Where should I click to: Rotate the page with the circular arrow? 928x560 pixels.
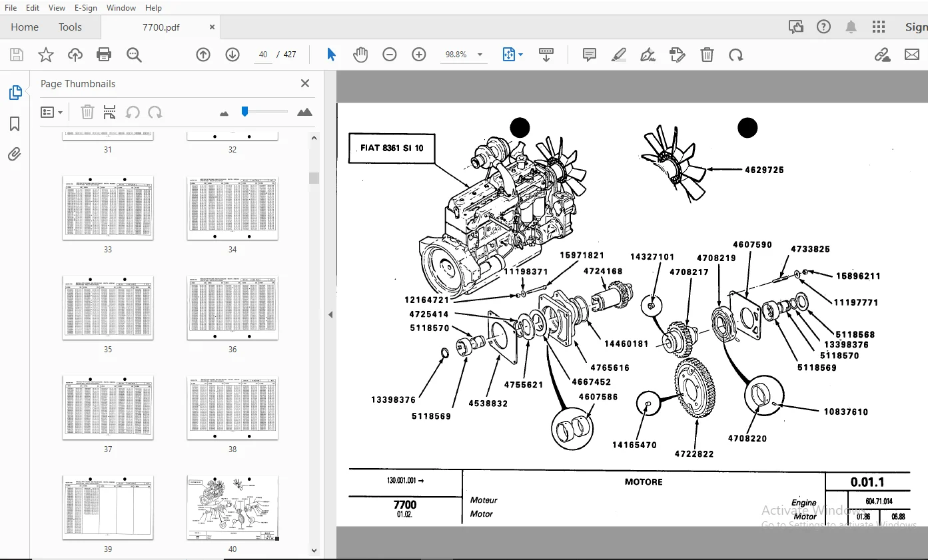[x=736, y=55]
